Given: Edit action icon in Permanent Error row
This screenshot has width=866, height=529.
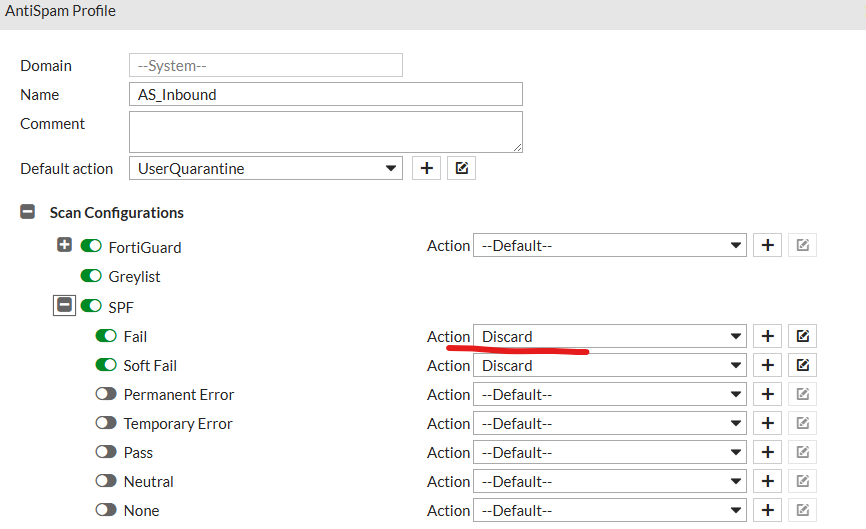Looking at the screenshot, I should (802, 394).
